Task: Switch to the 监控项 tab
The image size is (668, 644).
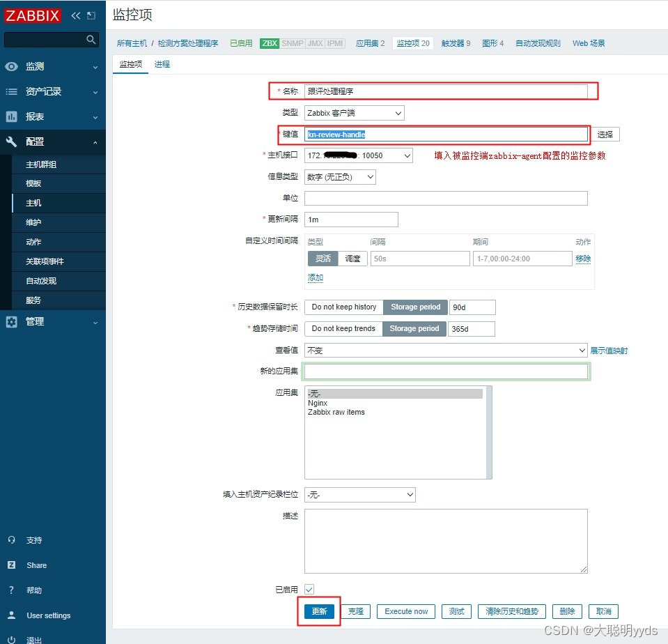Action: click(130, 64)
